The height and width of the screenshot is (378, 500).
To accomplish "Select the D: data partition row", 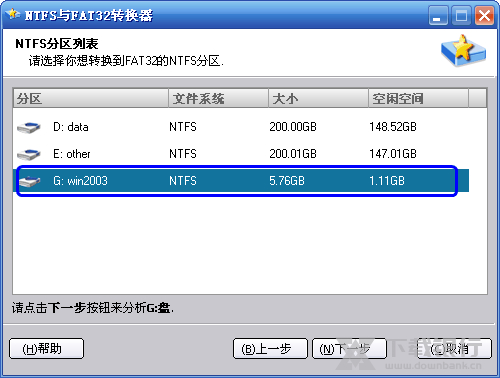I will click(x=241, y=127).
